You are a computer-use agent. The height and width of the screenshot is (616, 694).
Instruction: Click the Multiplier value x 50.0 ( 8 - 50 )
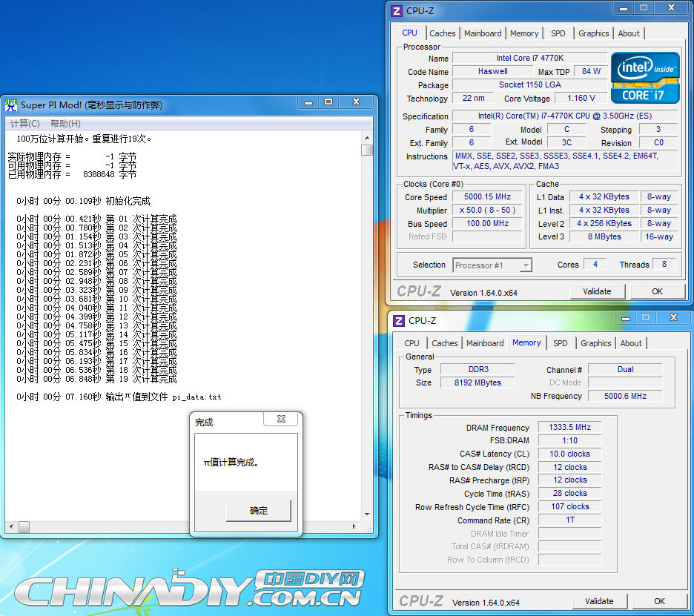[x=487, y=210]
